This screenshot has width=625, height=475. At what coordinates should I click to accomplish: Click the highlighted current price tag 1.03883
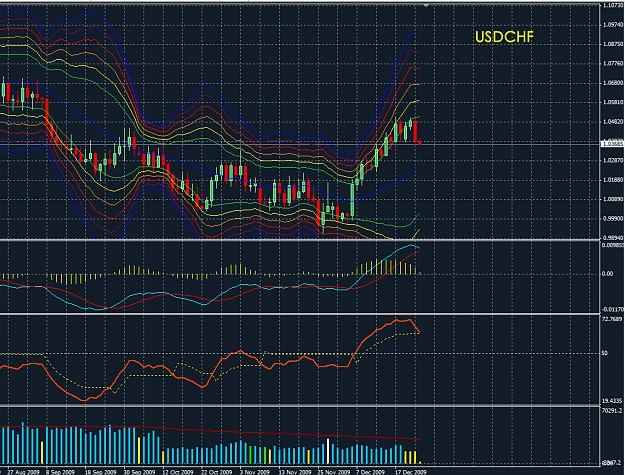coord(613,143)
